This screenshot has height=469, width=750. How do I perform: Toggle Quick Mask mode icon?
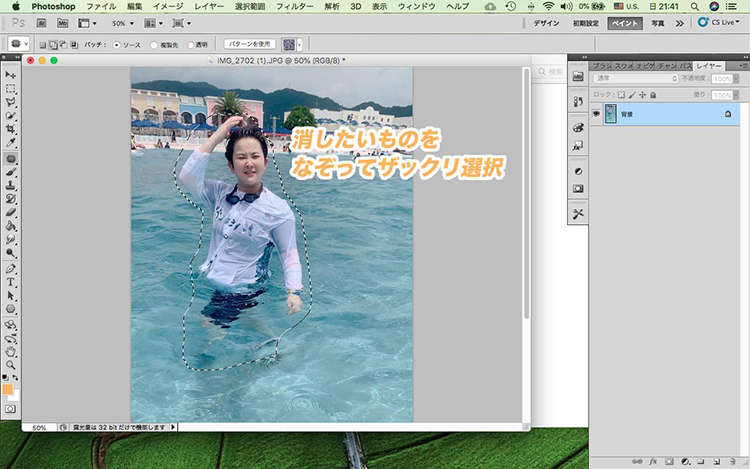(10, 409)
